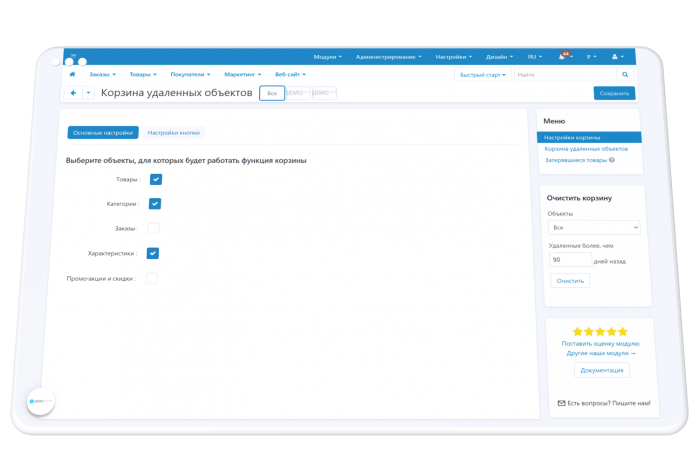Open the RU language dropdown

coord(534,57)
